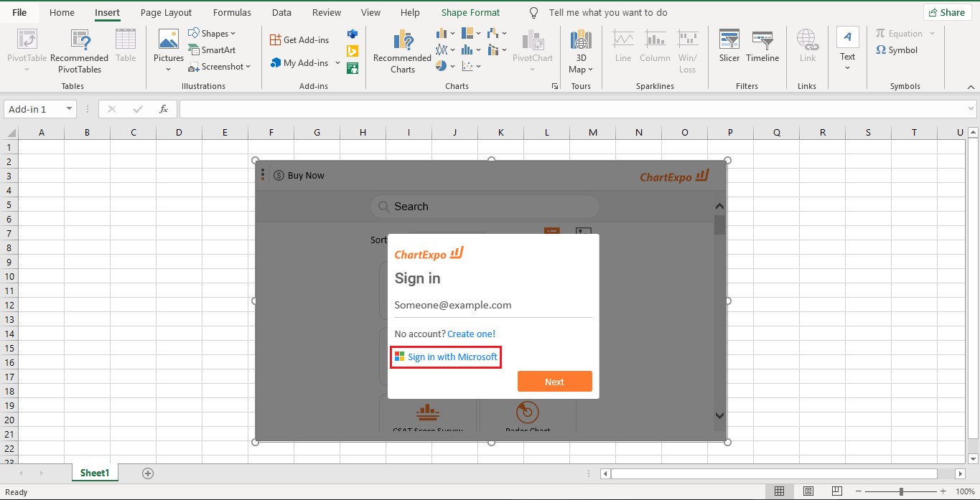This screenshot has width=980, height=500.
Task: Select row header 1
Action: (x=9, y=146)
